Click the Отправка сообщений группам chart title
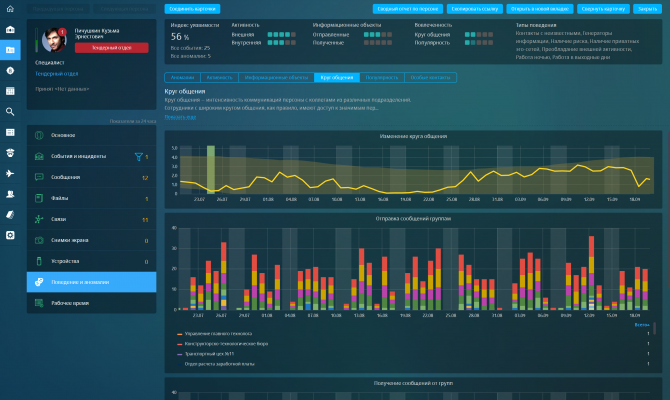Image resolution: width=670 pixels, height=400 pixels. (x=413, y=218)
